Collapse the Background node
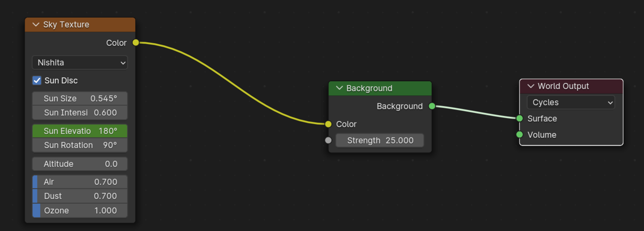Screen dimensions: 644x231 339,88
